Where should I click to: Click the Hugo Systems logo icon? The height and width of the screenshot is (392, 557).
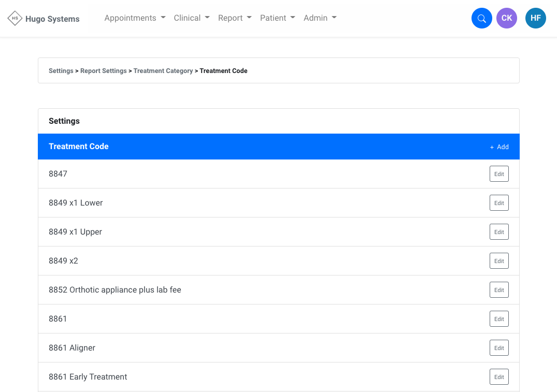coord(15,19)
